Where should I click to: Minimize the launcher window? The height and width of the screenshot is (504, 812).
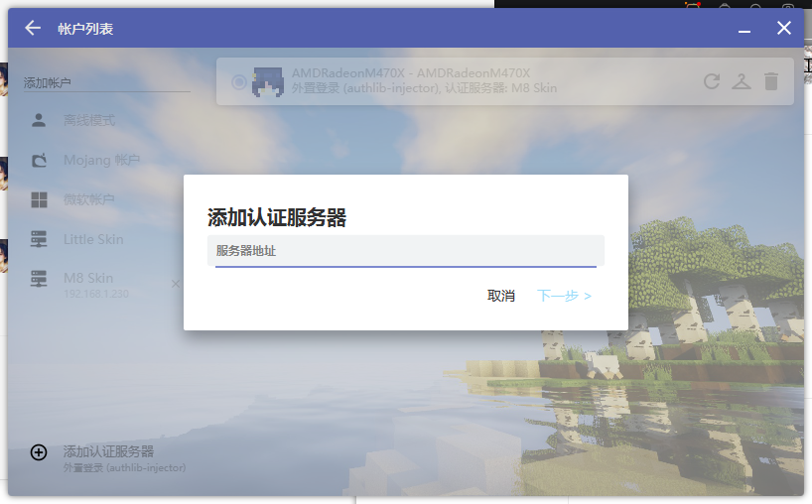click(744, 32)
